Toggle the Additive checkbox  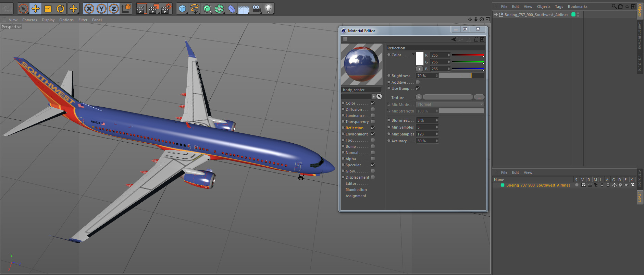click(x=418, y=82)
